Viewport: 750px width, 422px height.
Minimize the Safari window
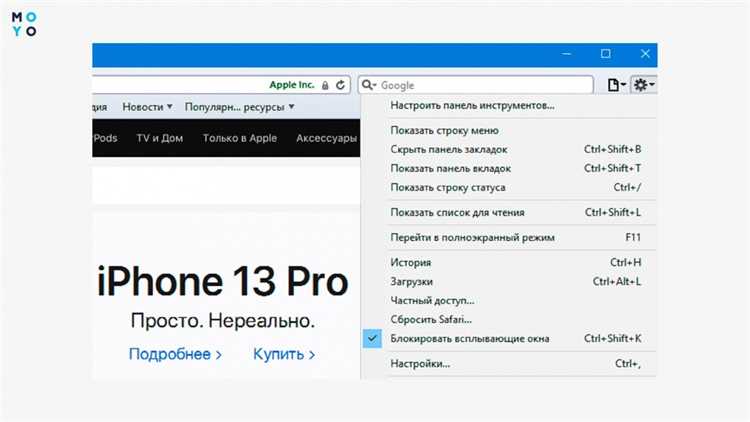(566, 54)
